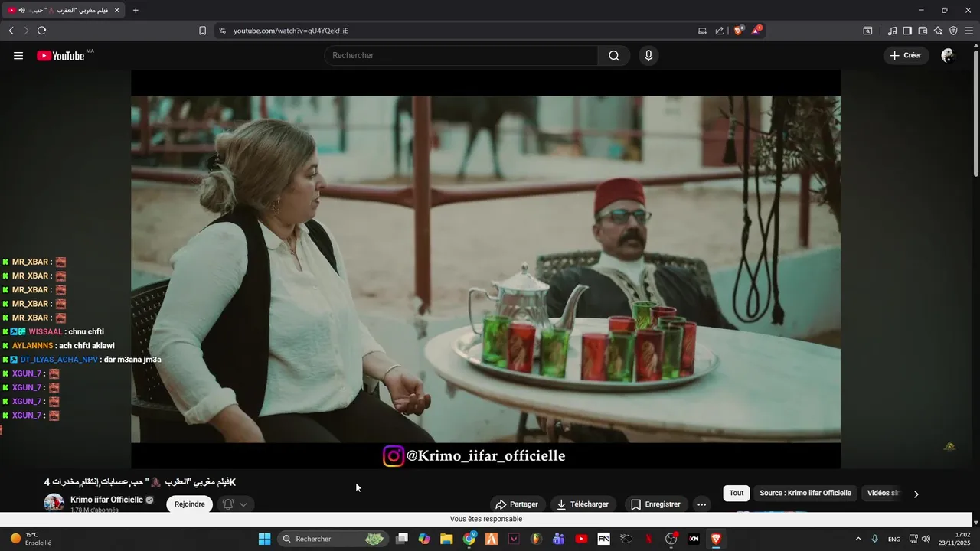Click AYLANNNS chat message 'ach chfti aklawi'
Viewport: 980px width, 551px height.
(x=87, y=346)
